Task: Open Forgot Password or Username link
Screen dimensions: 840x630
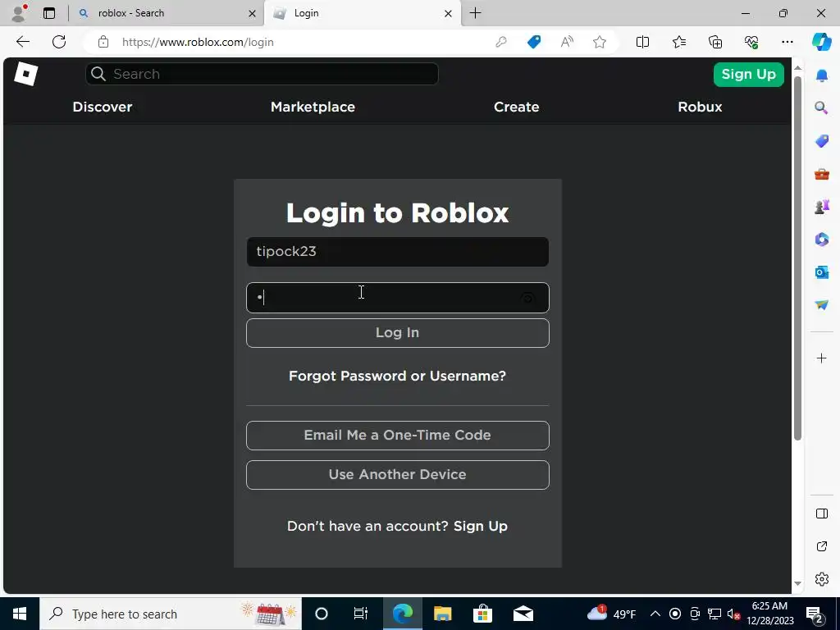Action: (x=398, y=376)
